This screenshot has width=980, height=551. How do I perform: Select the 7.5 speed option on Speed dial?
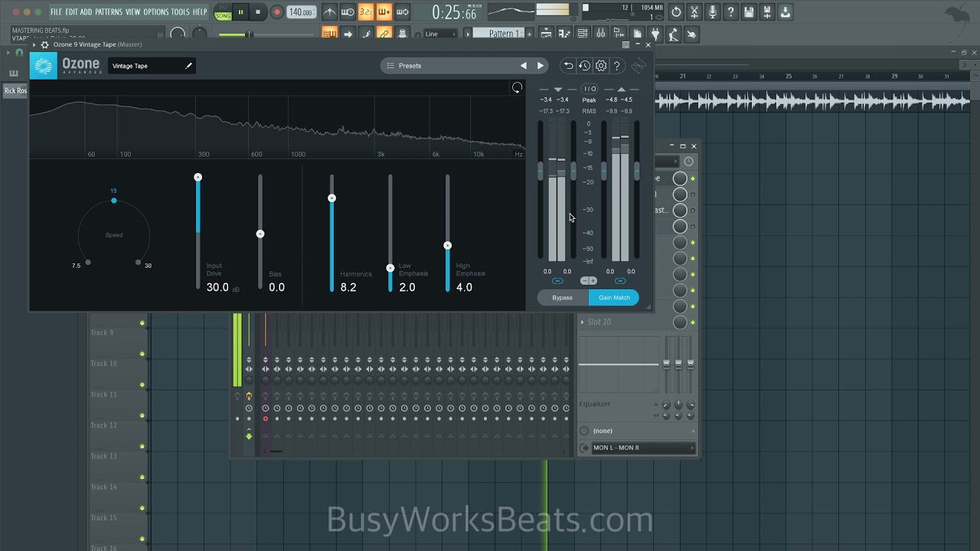[88, 262]
